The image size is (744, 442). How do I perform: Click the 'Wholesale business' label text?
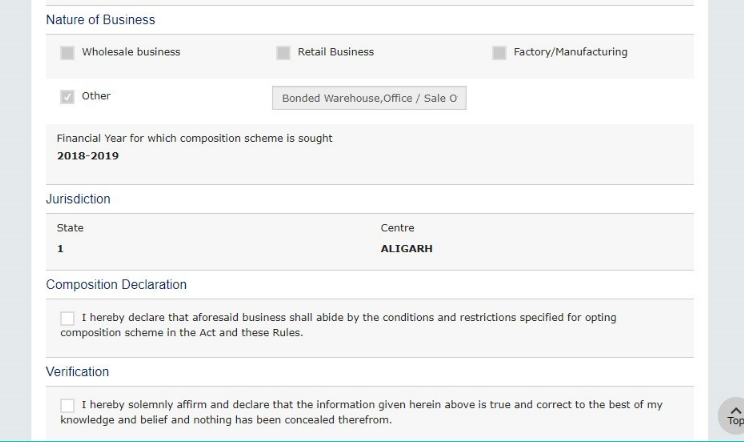[x=131, y=52]
